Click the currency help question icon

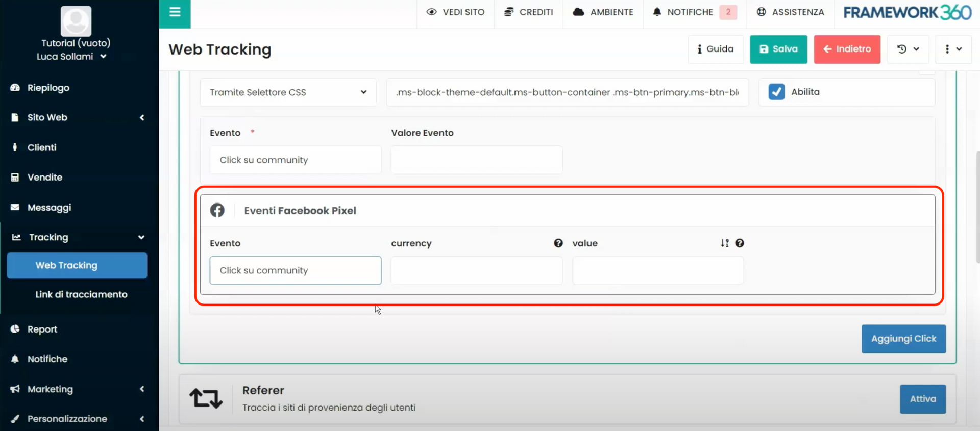click(x=558, y=243)
